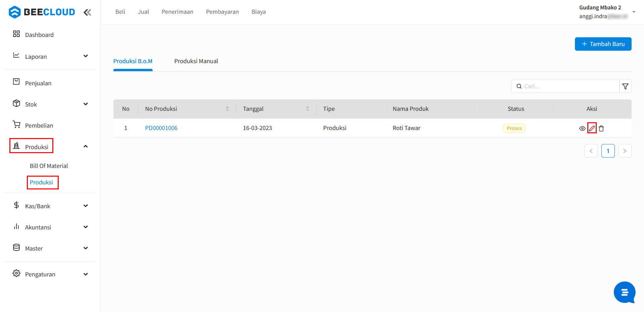
Task: Collapse sidebar using double-chevron icon
Action: [87, 12]
